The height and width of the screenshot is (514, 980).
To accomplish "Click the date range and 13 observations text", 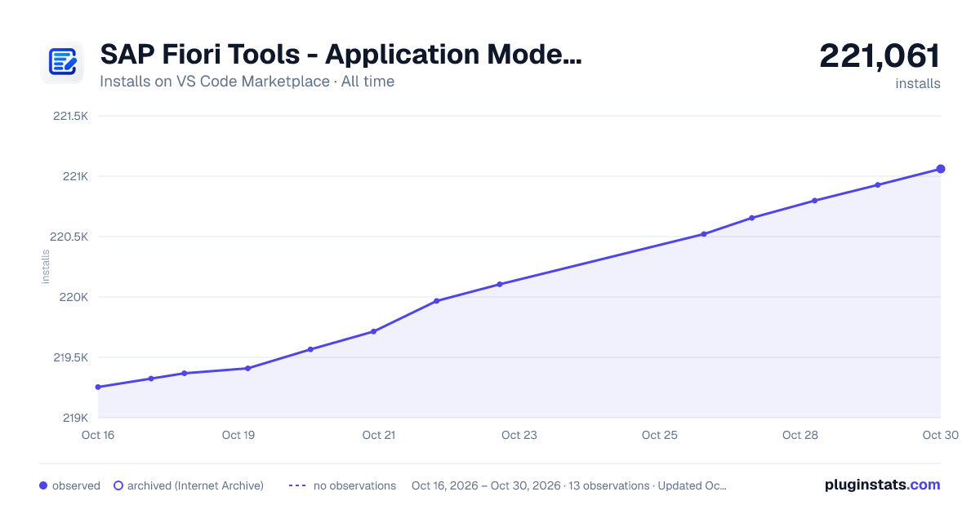I will (569, 485).
